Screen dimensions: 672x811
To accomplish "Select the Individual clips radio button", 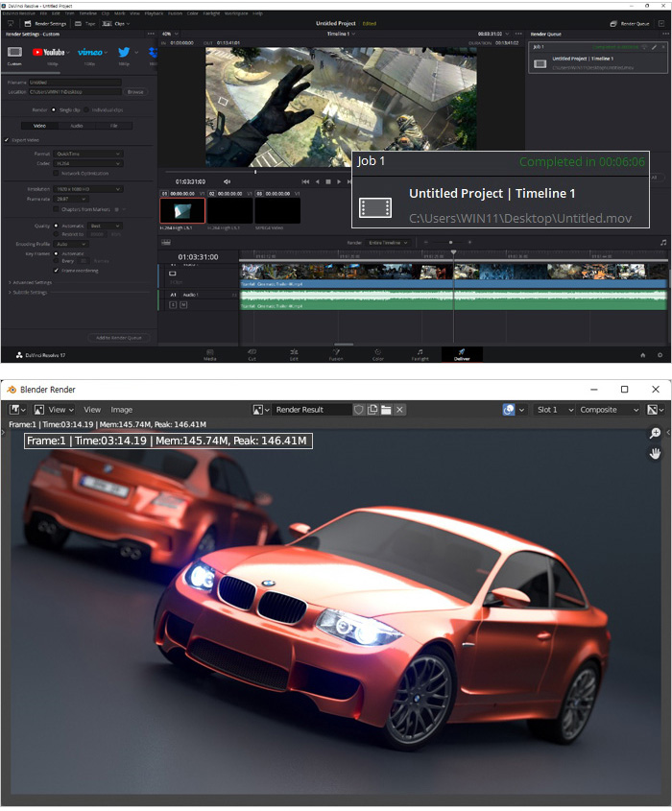I will click(x=86, y=109).
